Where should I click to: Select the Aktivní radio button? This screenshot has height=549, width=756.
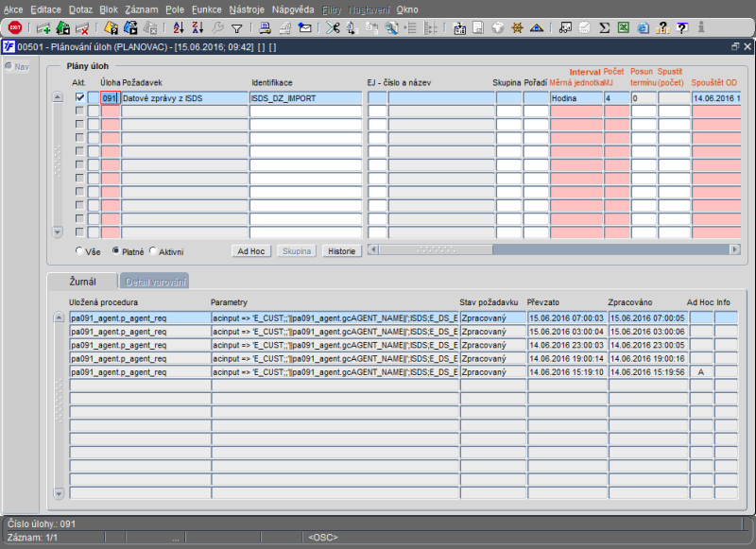click(x=153, y=251)
